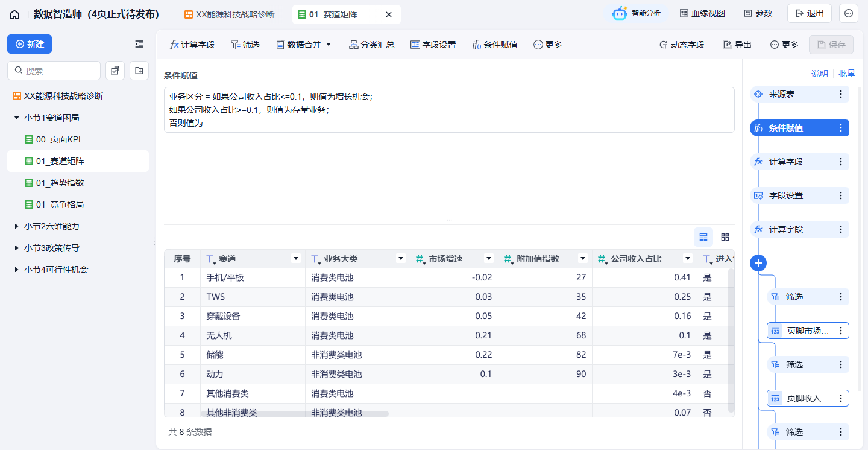Click the 动态字段 button
The height and width of the screenshot is (450, 868).
click(x=682, y=45)
